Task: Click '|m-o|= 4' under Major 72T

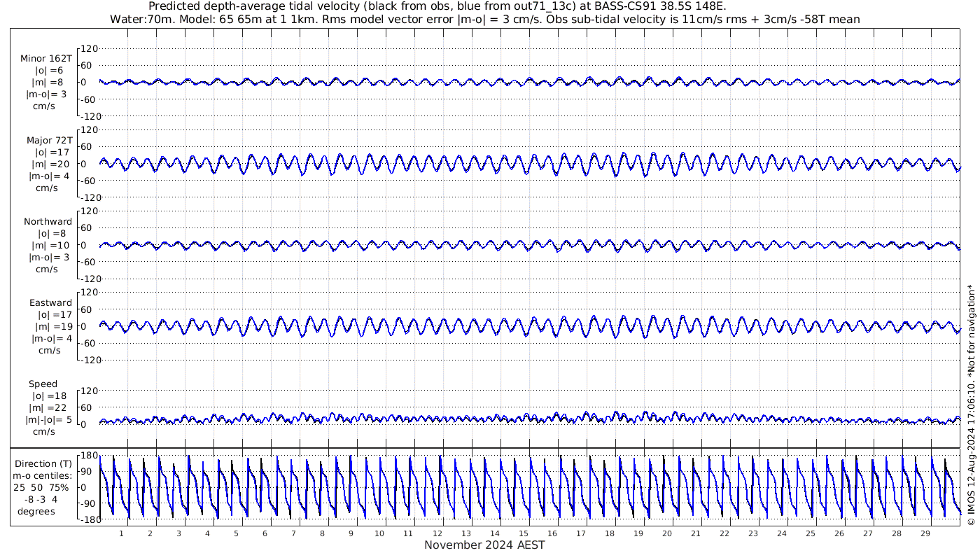Action: pos(48,176)
